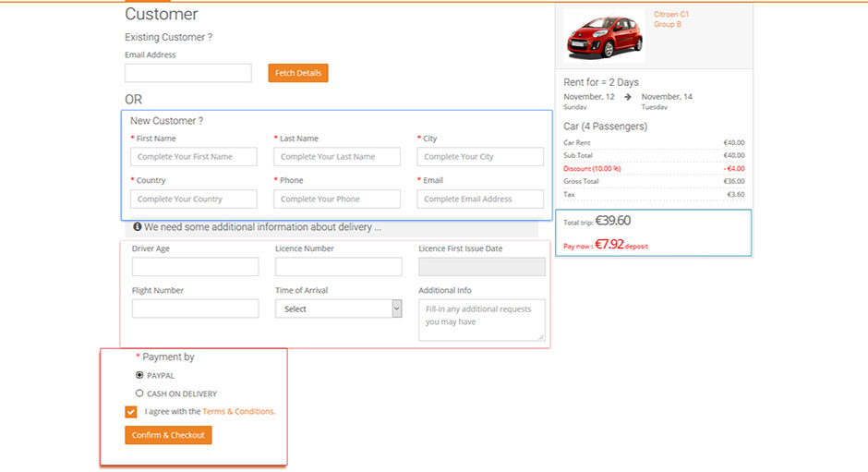Click the existing customer Email Address field
868x472 pixels.
pyautogui.click(x=188, y=73)
